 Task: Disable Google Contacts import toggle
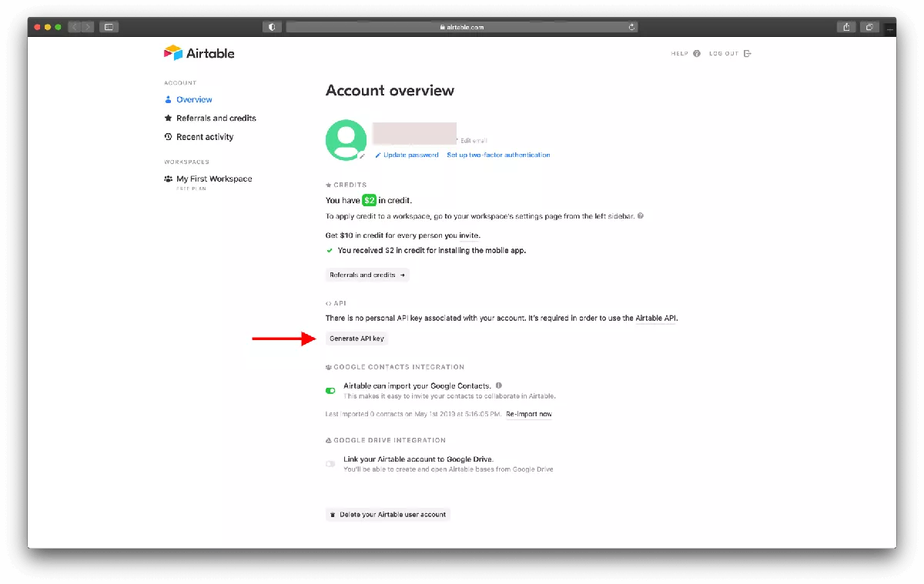[330, 390]
